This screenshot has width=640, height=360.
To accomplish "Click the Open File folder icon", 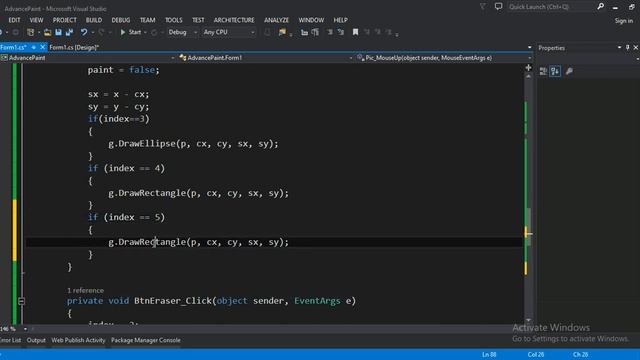I will coord(47,32).
